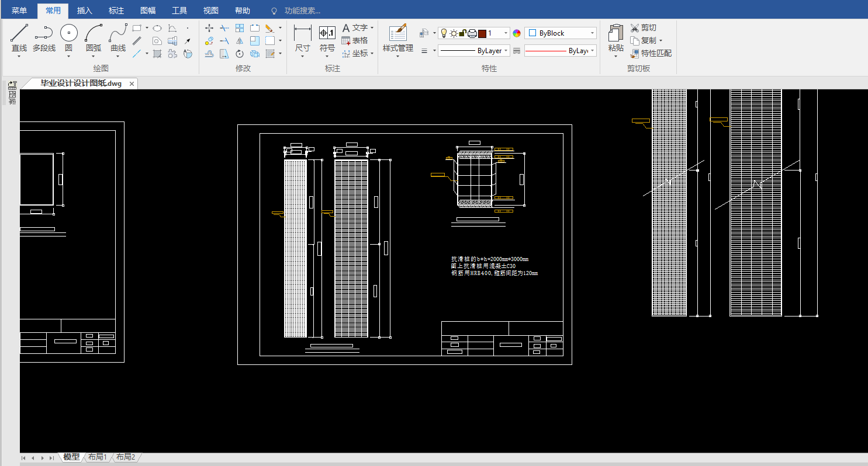Switch to the 插入 ribbon tab
The height and width of the screenshot is (466, 868).
click(x=85, y=11)
